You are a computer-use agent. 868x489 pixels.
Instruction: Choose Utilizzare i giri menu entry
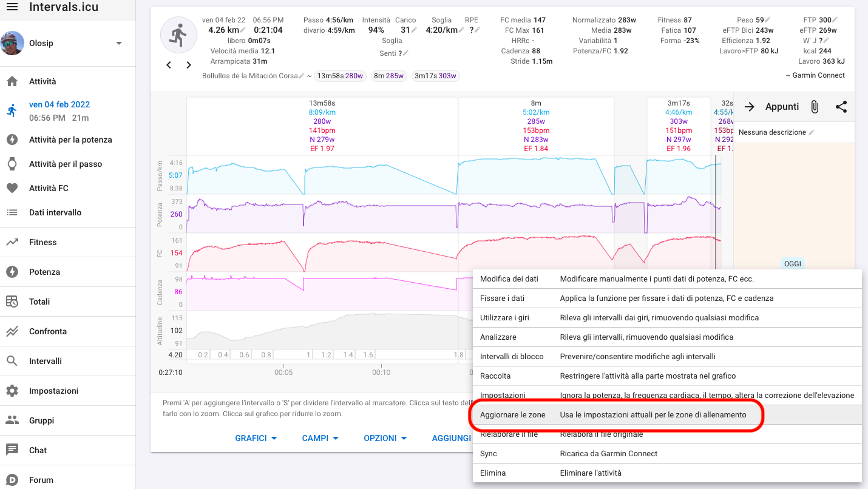click(x=667, y=318)
